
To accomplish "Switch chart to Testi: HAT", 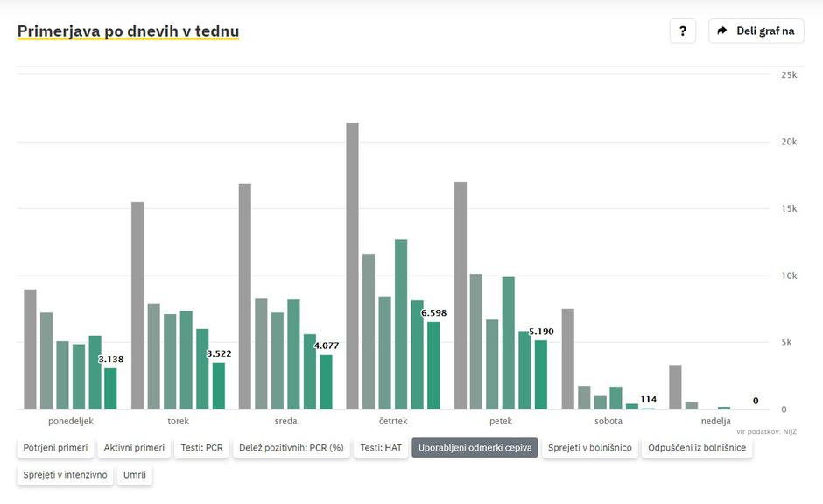I will tap(381, 448).
